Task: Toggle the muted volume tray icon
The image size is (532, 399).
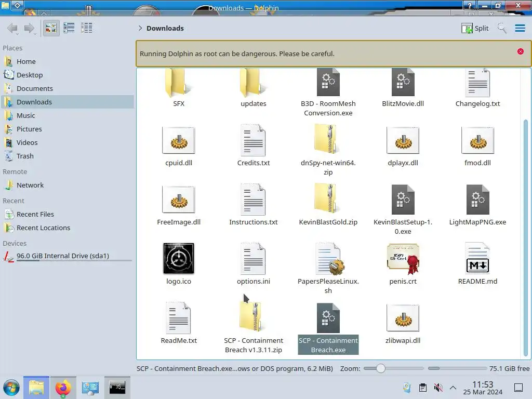Action: coord(438,388)
